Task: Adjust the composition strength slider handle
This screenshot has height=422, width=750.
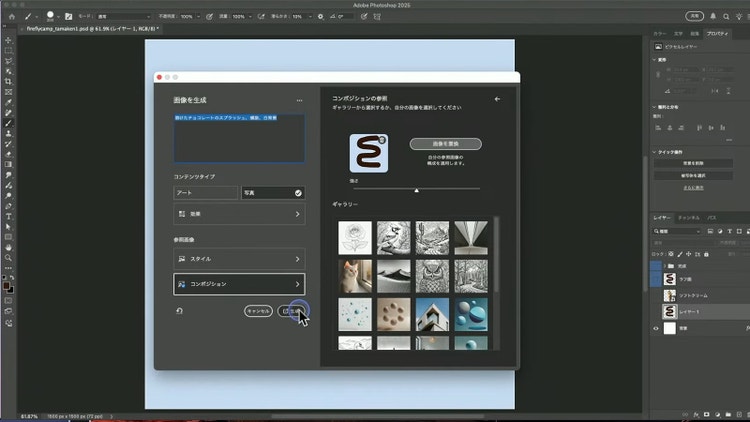Action: [x=417, y=190]
